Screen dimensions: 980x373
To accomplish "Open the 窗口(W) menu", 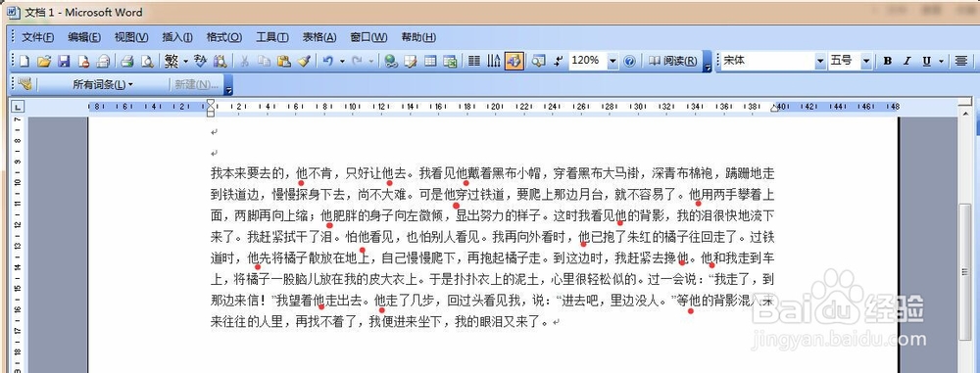I will (x=368, y=37).
